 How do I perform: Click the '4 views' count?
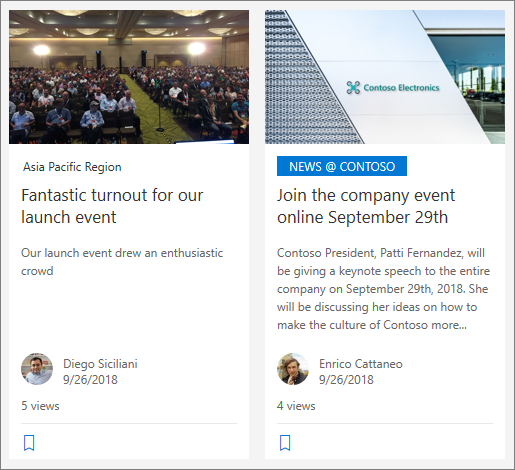[x=296, y=406]
